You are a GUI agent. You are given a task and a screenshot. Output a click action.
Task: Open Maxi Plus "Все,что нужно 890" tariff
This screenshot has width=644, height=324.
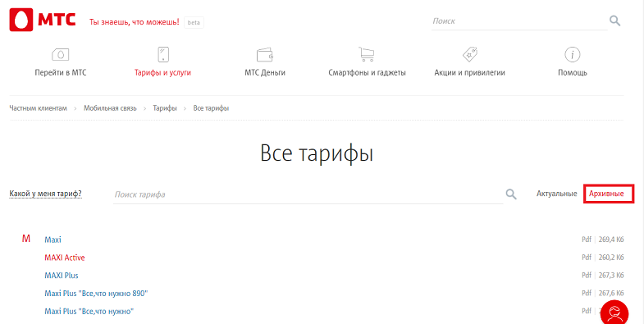coord(96,294)
